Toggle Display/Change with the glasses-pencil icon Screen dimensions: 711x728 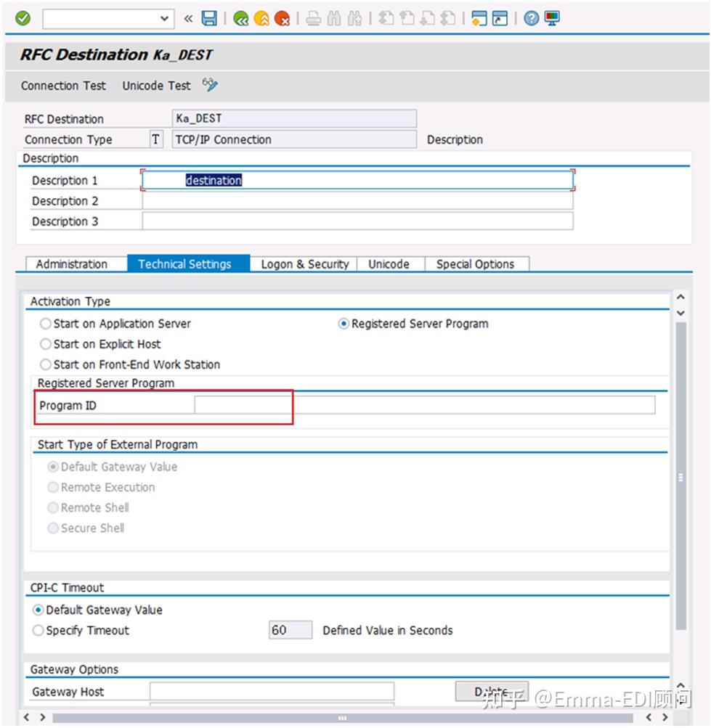pos(210,85)
